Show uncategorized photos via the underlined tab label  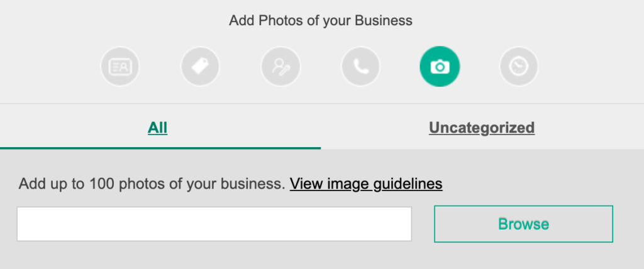pyautogui.click(x=482, y=128)
